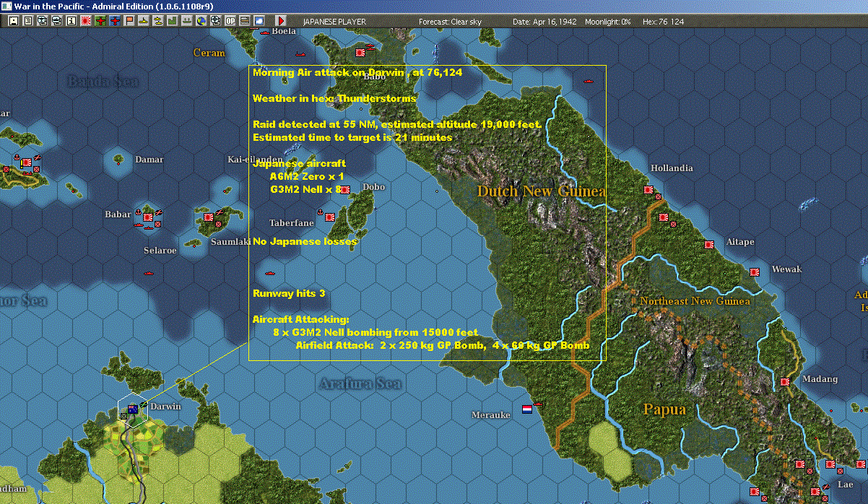Image resolution: width=868 pixels, height=504 pixels.
Task: Select the Japanese base flag at Taberfane
Action: click(x=330, y=217)
